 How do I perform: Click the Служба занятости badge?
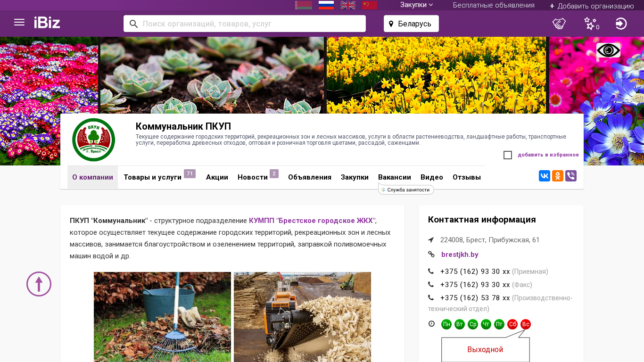pos(406,189)
